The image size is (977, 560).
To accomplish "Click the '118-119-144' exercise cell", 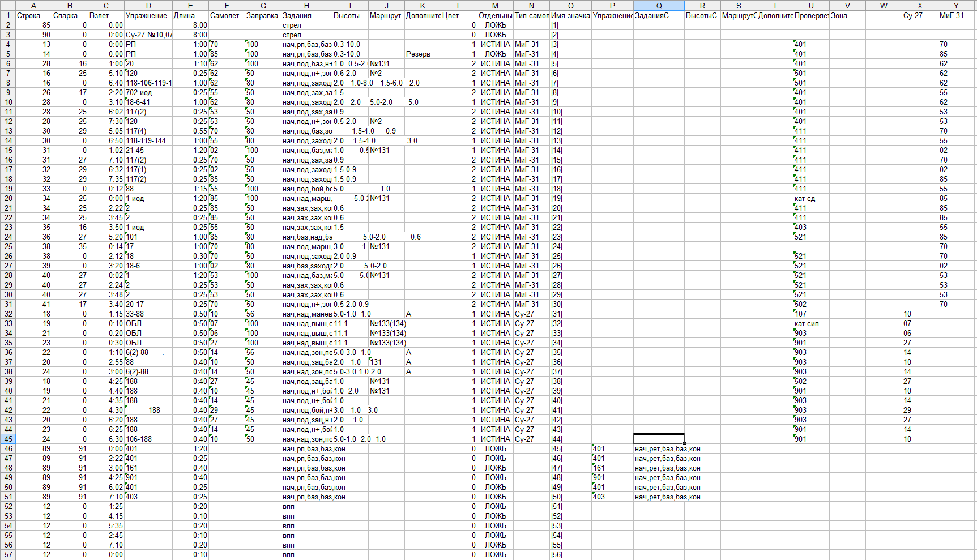I will point(148,140).
